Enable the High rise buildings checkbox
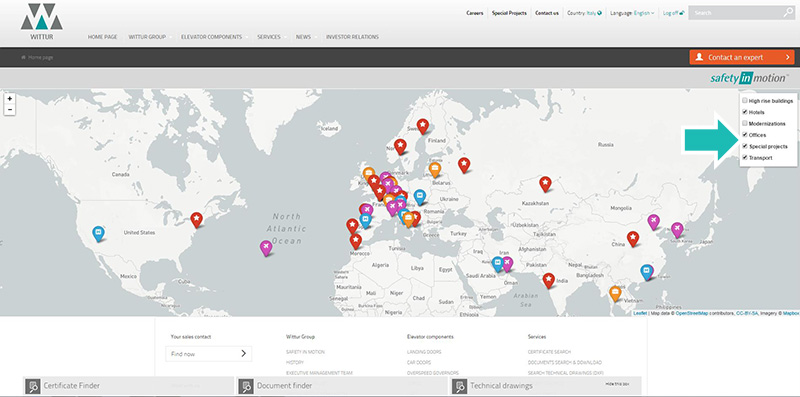 (745, 101)
